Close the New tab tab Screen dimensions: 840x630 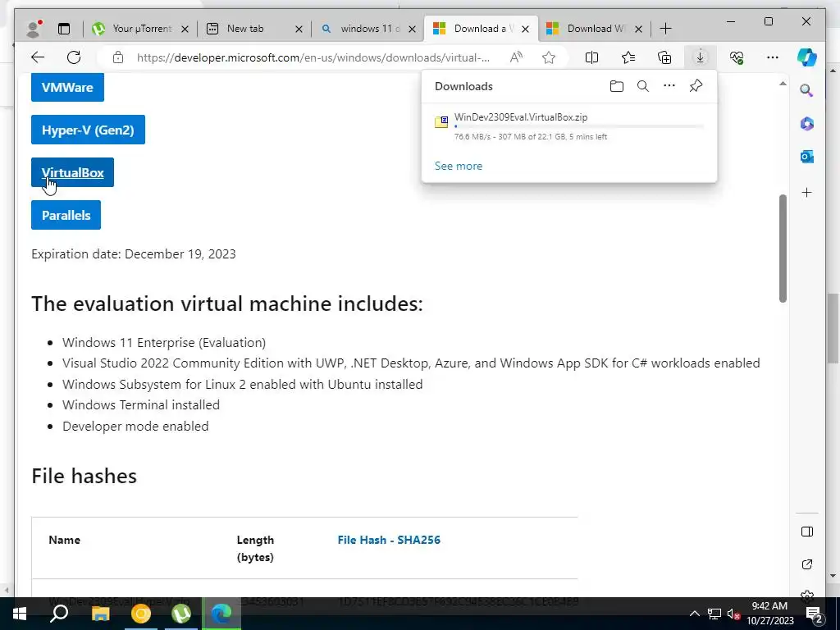click(299, 29)
